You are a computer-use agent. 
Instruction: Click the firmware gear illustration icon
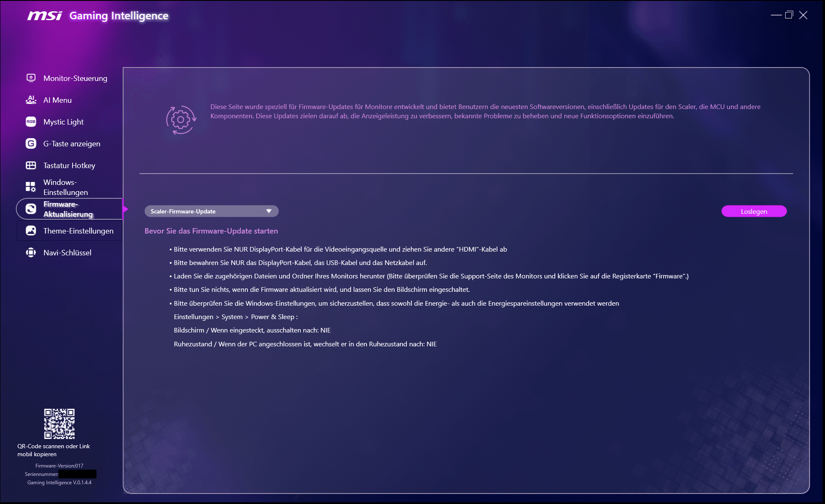coord(181,120)
